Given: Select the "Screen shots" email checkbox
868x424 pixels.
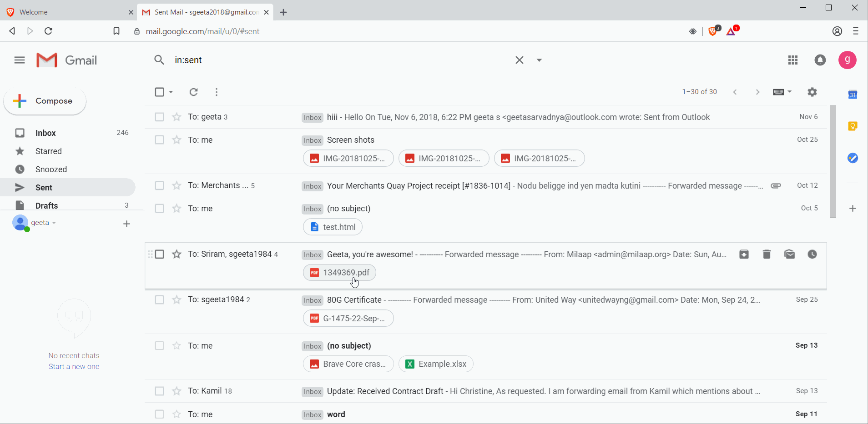Looking at the screenshot, I should click(x=159, y=140).
